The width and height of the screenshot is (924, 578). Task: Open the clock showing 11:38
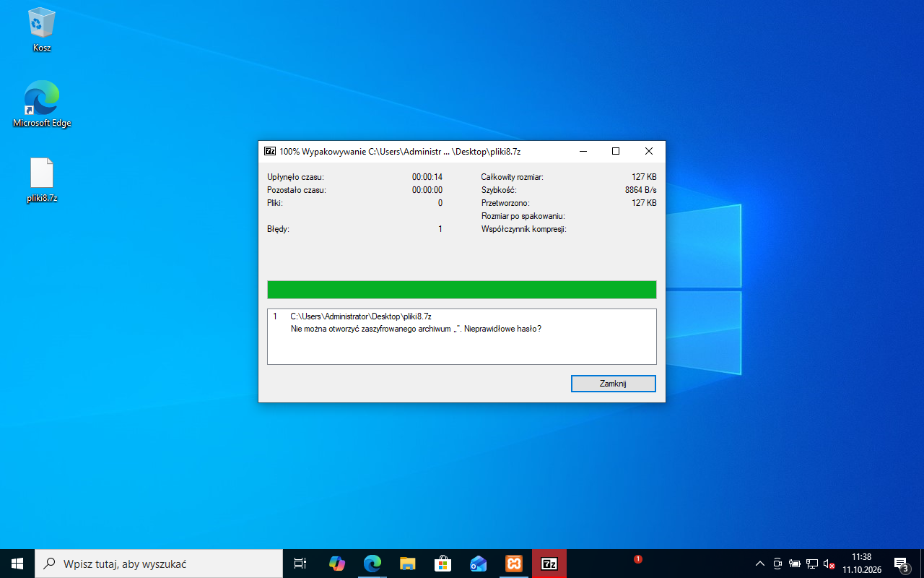(862, 564)
